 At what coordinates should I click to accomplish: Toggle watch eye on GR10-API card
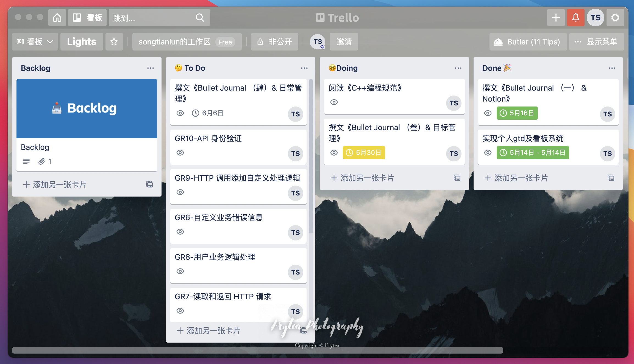pos(180,153)
